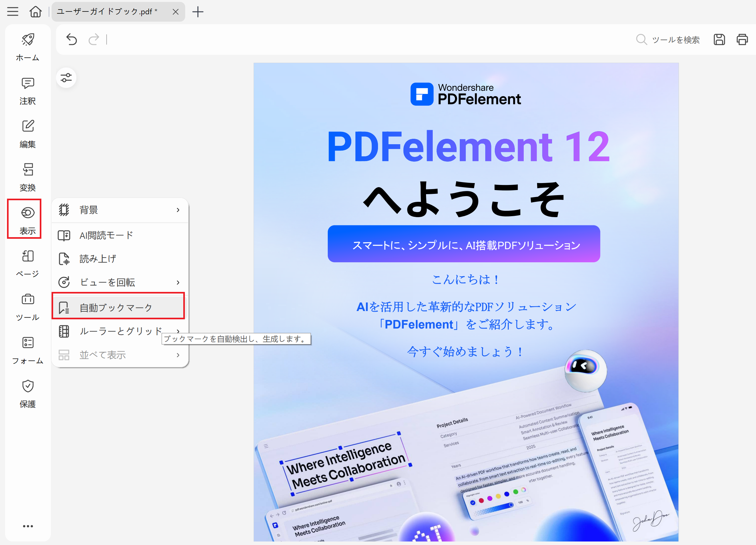Click the PDFelement 12 heading
The height and width of the screenshot is (545, 756).
pyautogui.click(x=468, y=146)
